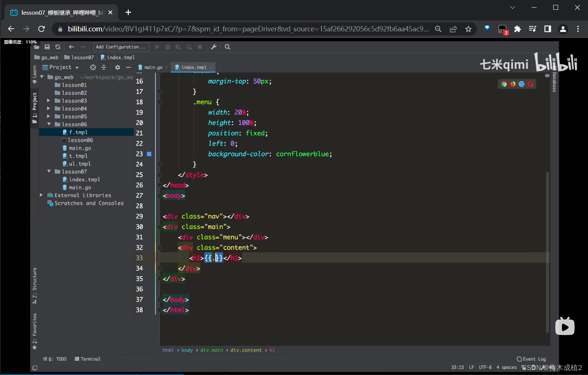The image size is (588, 375).
Task: Click the Save All floppy disk icon
Action: click(47, 47)
